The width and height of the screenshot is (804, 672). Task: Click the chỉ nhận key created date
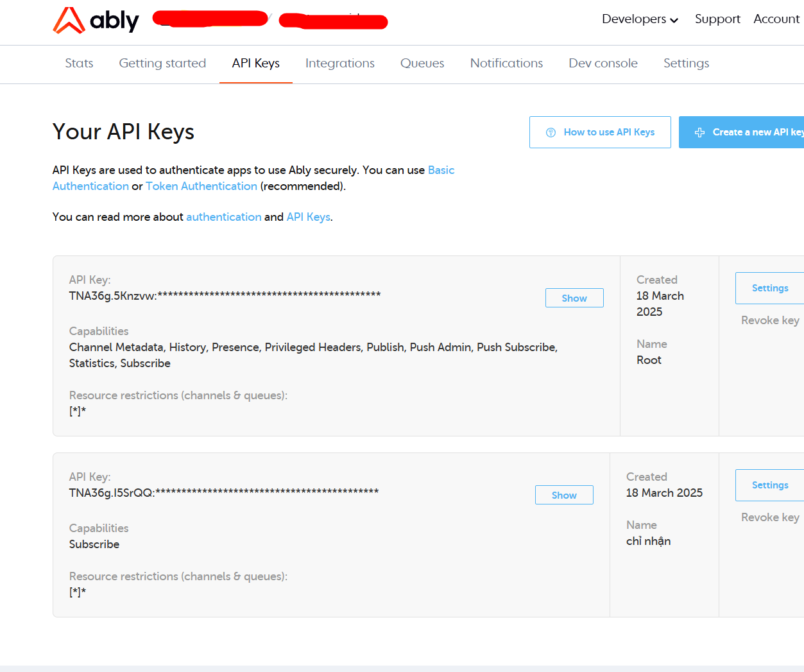(x=665, y=493)
